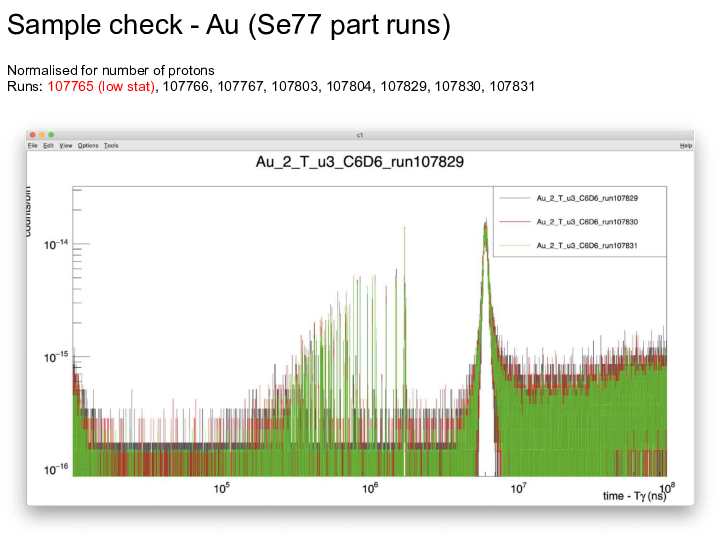Click the 10^6 x-axis tick label
The height and width of the screenshot is (540, 720).
pyautogui.click(x=369, y=488)
